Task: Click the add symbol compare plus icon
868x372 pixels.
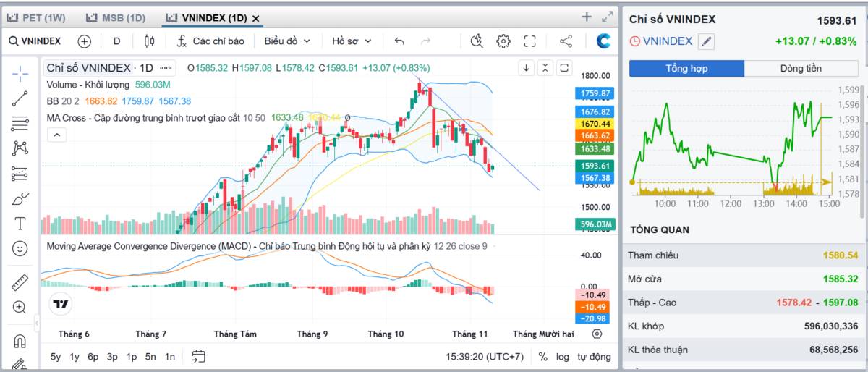Action: click(x=85, y=41)
